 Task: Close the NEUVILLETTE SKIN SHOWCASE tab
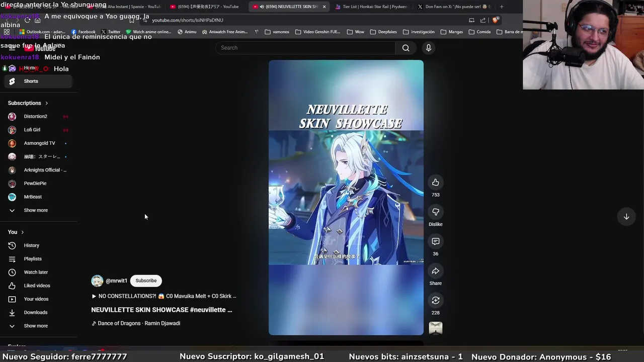pyautogui.click(x=324, y=7)
